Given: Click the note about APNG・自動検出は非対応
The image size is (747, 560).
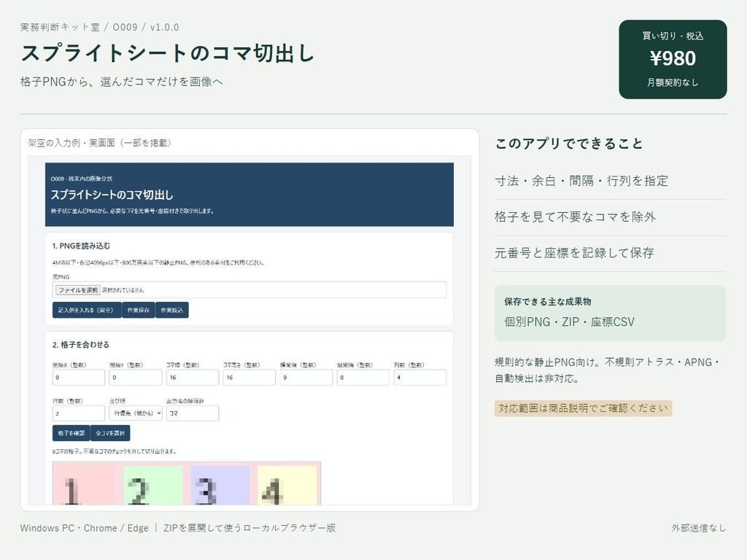Looking at the screenshot, I should coord(608,370).
